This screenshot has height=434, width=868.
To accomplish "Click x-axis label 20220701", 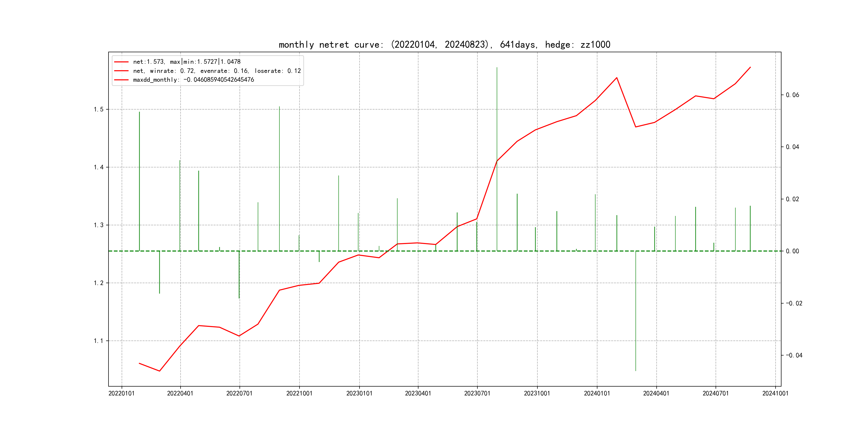I will click(239, 393).
